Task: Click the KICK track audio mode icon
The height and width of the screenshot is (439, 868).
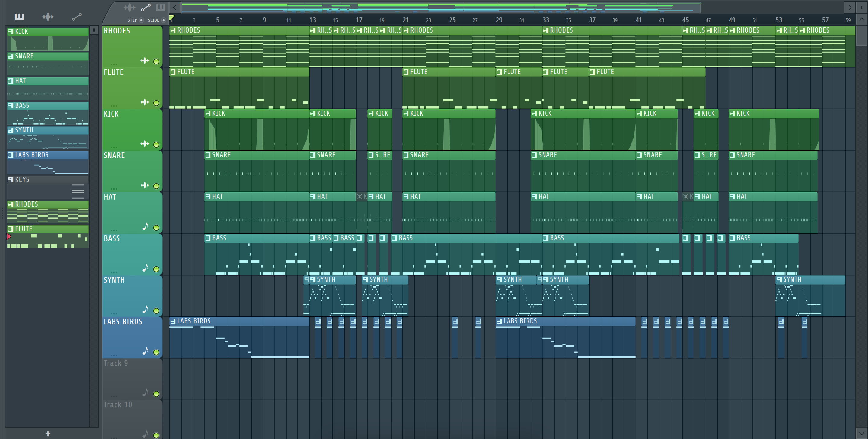Action: tap(145, 144)
